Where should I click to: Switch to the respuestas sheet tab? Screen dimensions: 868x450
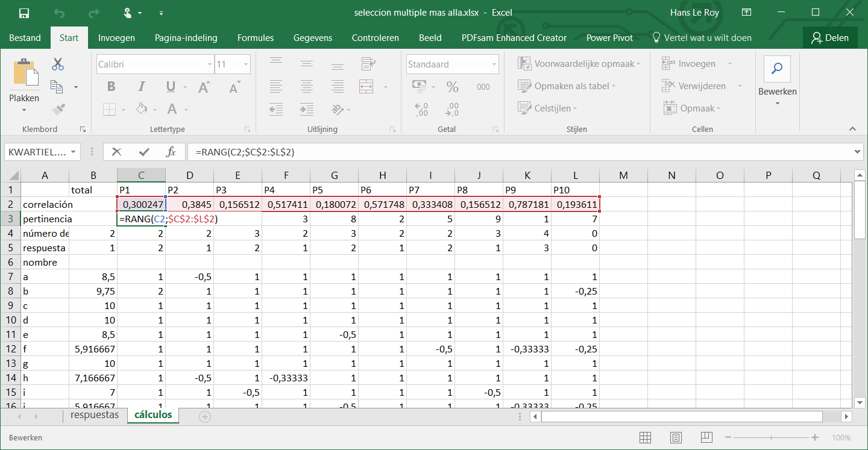point(95,415)
